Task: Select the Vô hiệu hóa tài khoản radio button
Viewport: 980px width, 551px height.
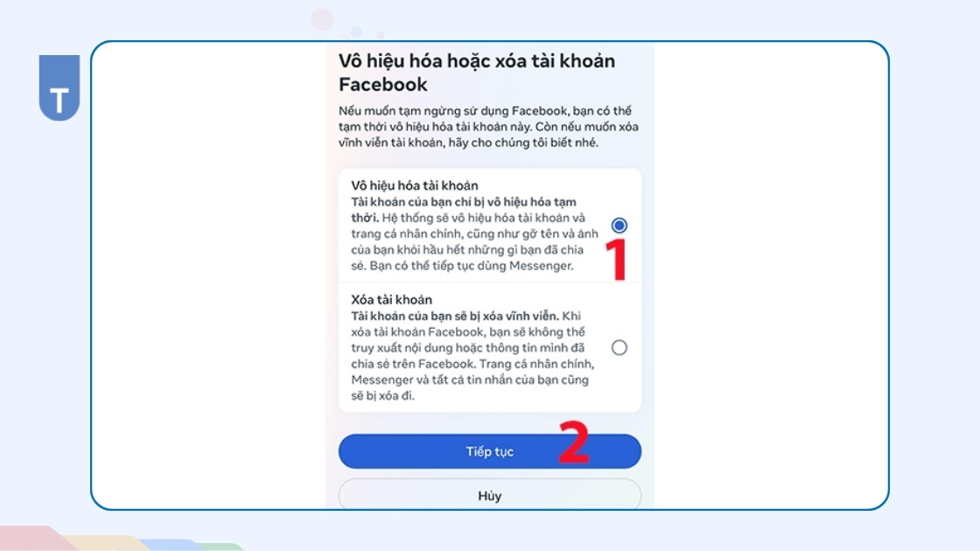Action: coord(619,225)
